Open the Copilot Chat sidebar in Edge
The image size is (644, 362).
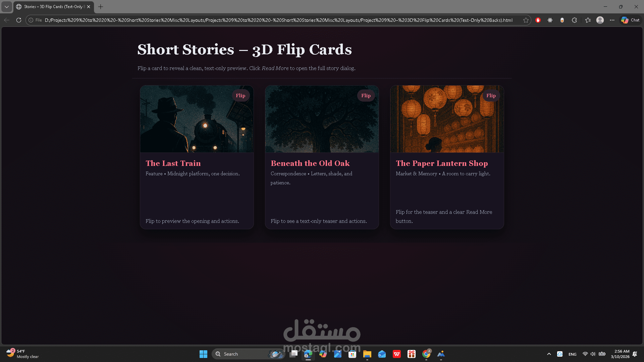(x=630, y=20)
